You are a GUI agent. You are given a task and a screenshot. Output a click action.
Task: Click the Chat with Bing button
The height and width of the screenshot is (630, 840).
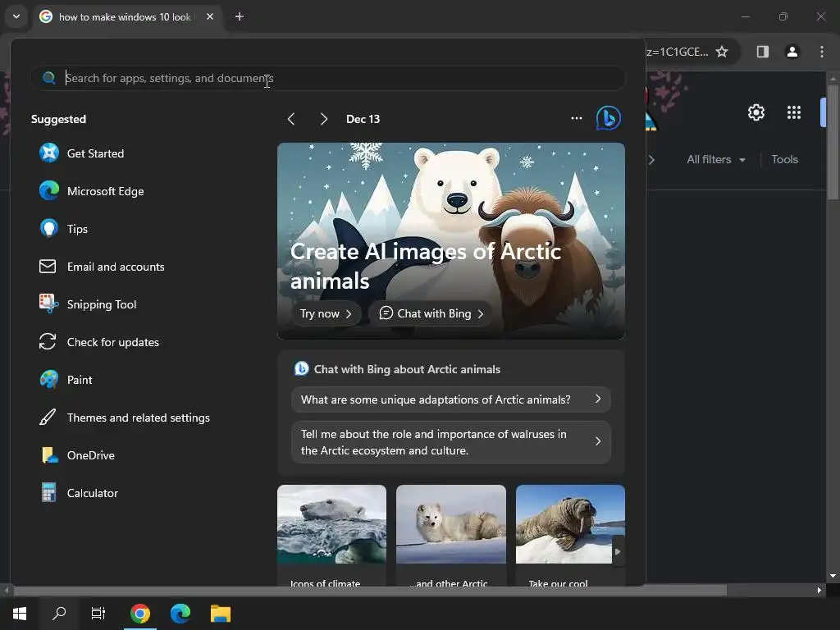pos(431,313)
